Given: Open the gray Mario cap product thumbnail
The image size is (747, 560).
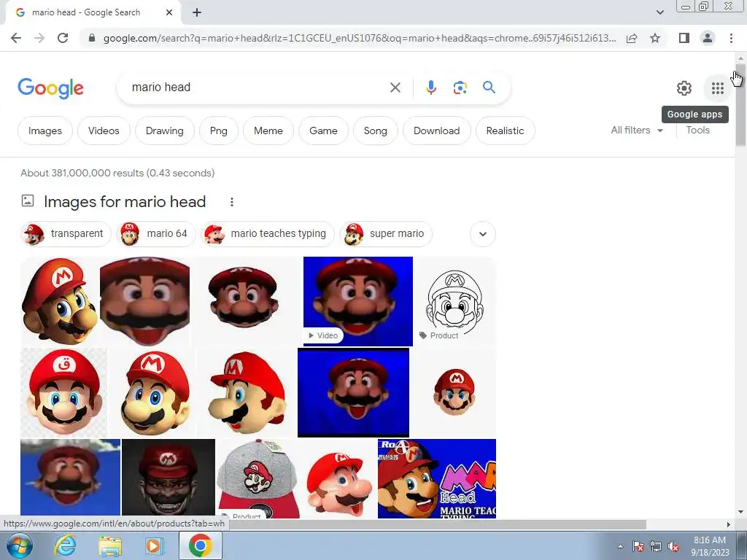Looking at the screenshot, I should tap(258, 478).
